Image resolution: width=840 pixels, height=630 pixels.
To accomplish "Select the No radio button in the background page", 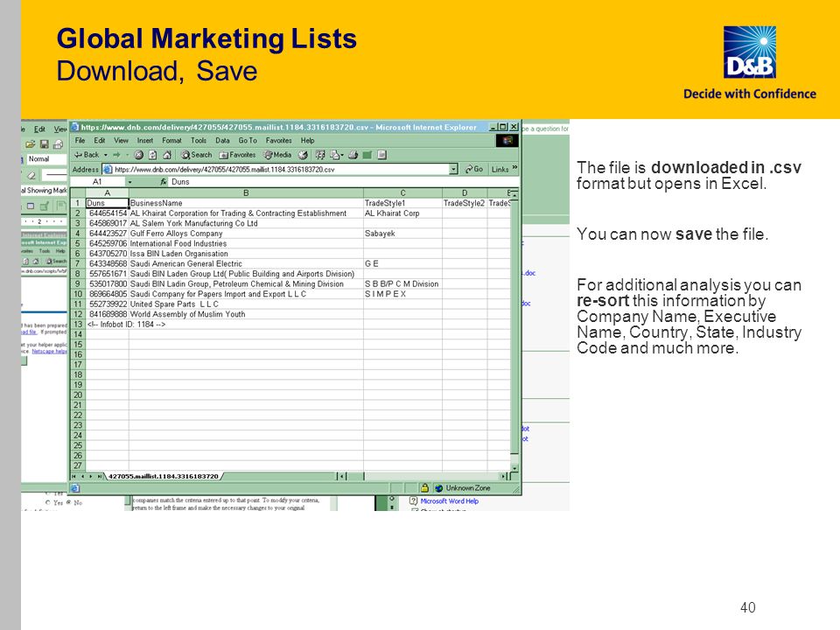I will [x=68, y=502].
